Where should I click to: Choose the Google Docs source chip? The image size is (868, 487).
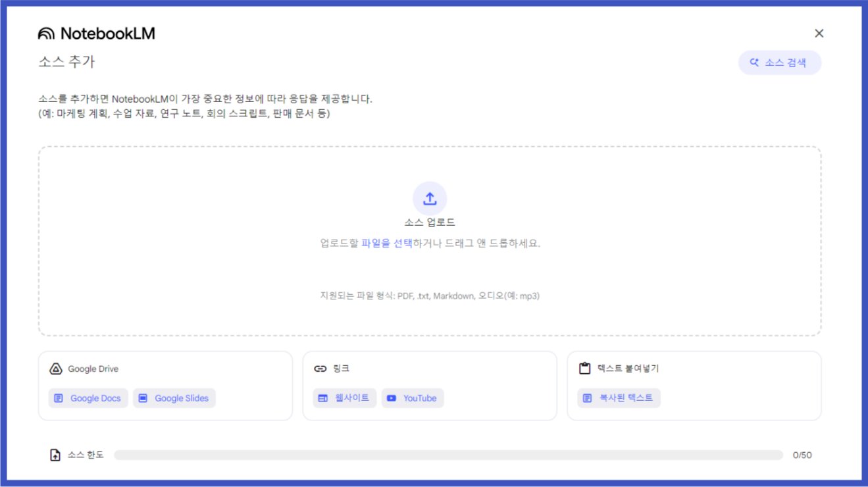pyautogui.click(x=88, y=398)
